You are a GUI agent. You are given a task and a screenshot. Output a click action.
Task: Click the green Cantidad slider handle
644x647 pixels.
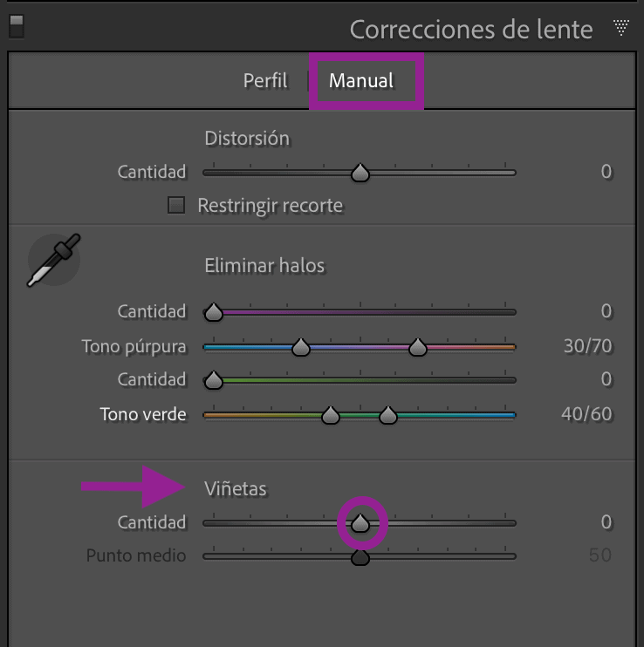click(212, 381)
